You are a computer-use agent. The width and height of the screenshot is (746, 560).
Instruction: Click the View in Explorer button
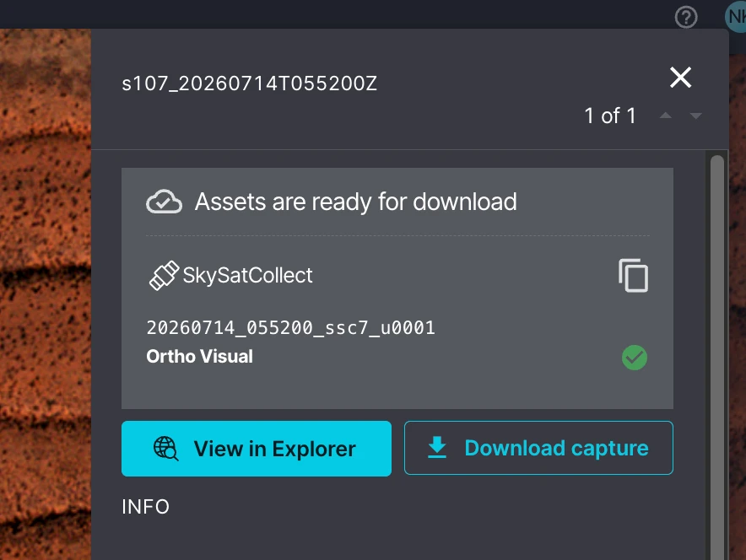click(x=257, y=449)
